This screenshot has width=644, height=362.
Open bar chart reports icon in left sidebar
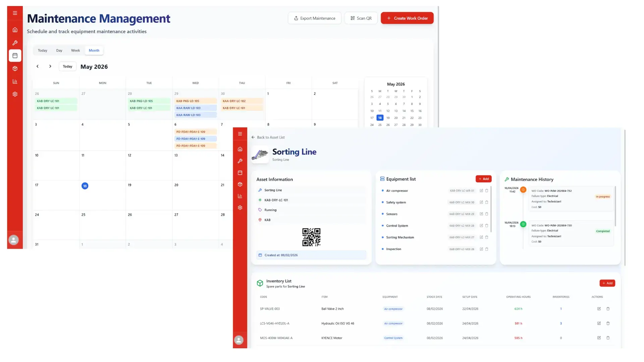point(15,81)
